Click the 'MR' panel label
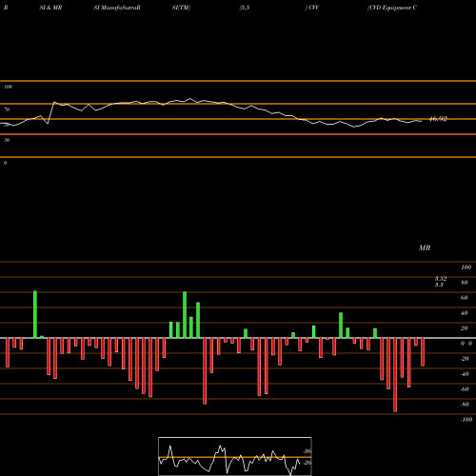The width and height of the screenshot is (476, 476). coord(425,248)
